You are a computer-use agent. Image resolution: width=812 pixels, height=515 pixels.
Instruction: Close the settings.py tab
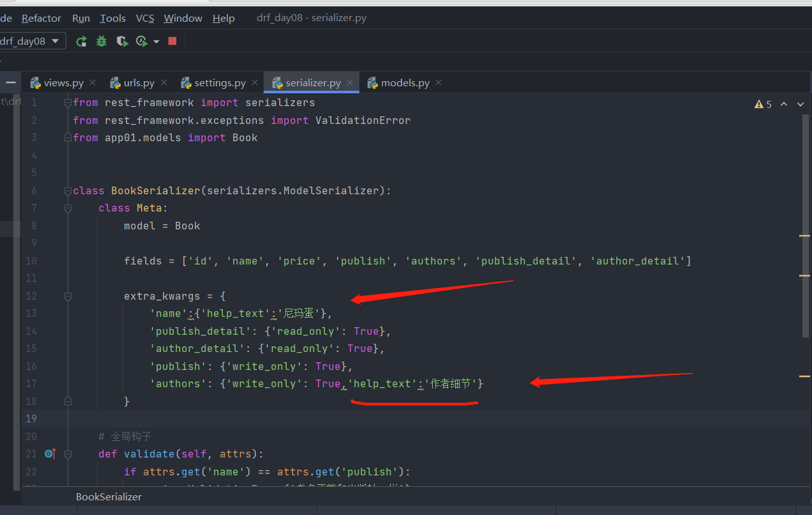[x=255, y=82]
